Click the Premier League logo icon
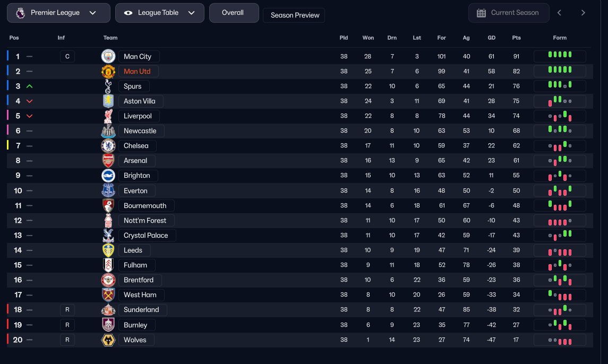Screen dimensions: 608x364 pos(20,13)
